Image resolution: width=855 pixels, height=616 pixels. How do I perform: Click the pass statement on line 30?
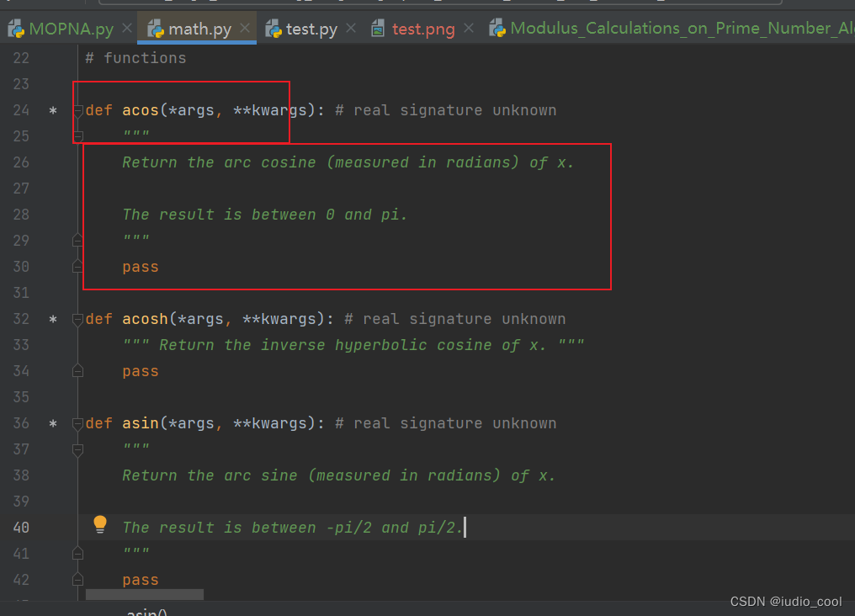141,267
